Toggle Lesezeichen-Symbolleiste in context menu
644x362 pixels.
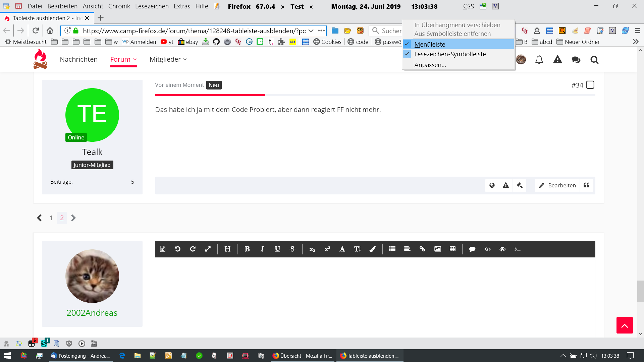pyautogui.click(x=450, y=54)
